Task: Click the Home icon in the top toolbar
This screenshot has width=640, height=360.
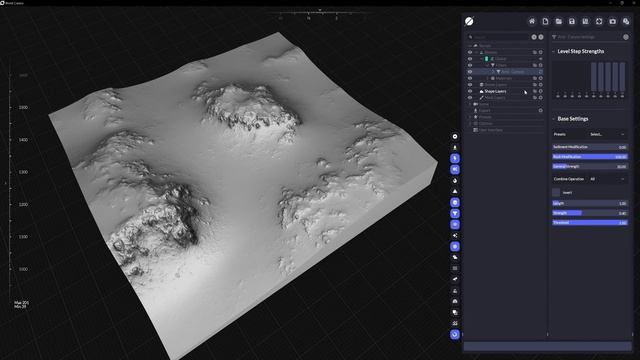Action: tap(531, 21)
